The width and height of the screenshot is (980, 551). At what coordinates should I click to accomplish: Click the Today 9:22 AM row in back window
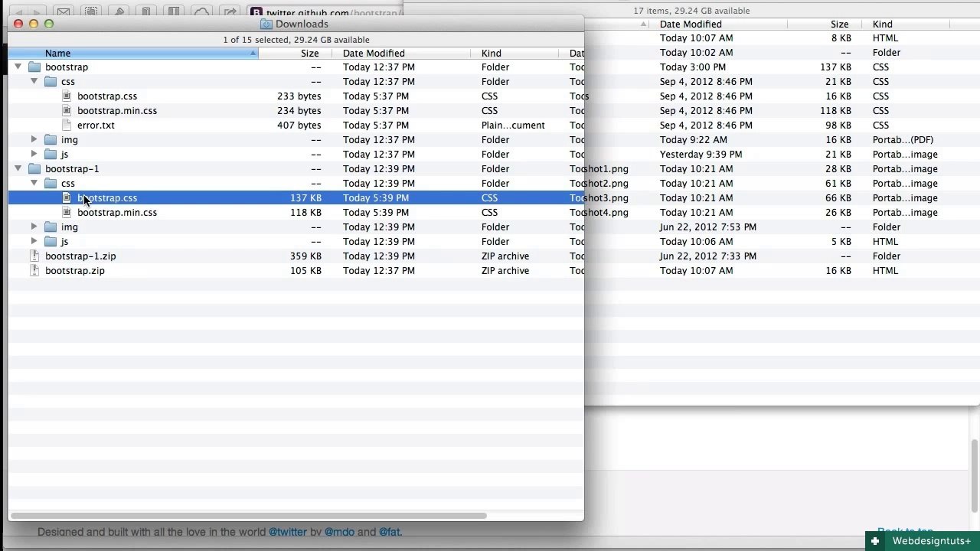pyautogui.click(x=782, y=139)
